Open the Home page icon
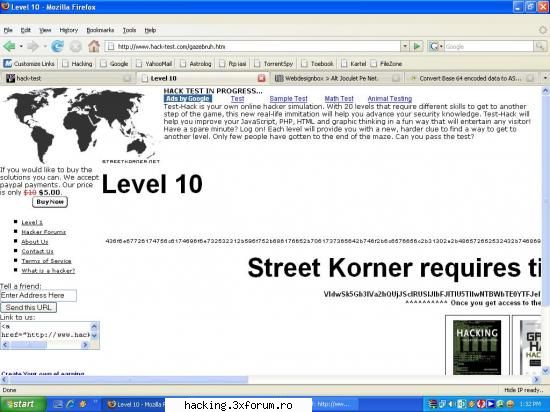The image size is (550, 412). coord(94,46)
